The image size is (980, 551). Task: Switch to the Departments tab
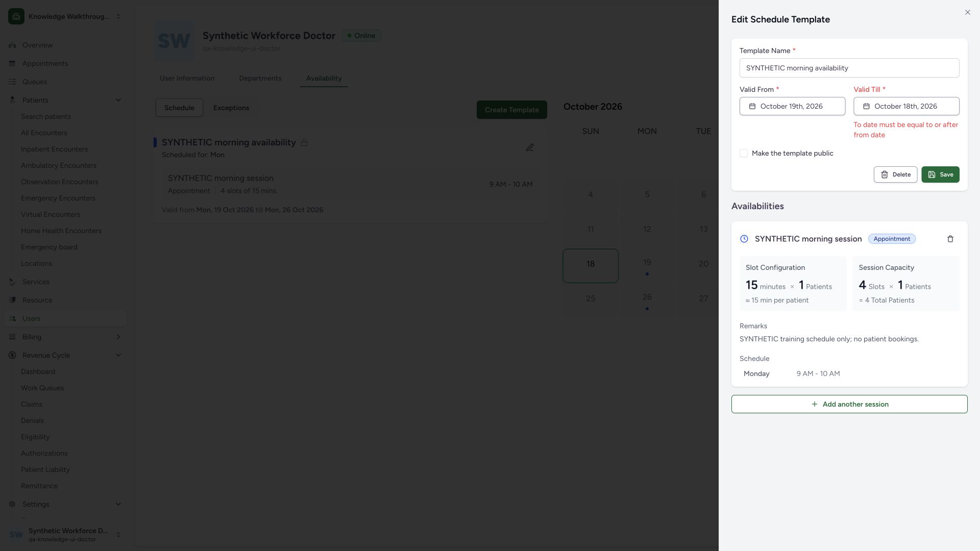click(260, 78)
